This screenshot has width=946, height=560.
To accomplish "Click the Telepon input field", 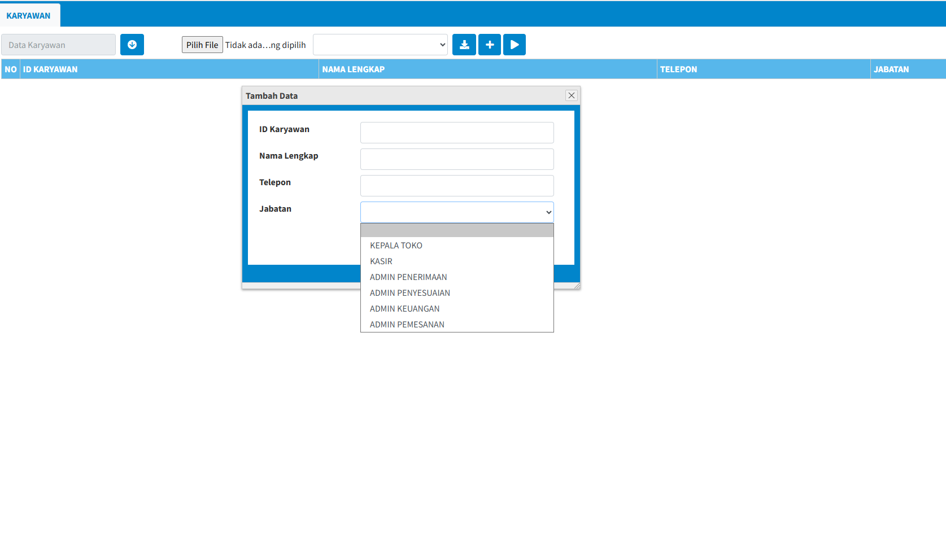I will coord(457,186).
